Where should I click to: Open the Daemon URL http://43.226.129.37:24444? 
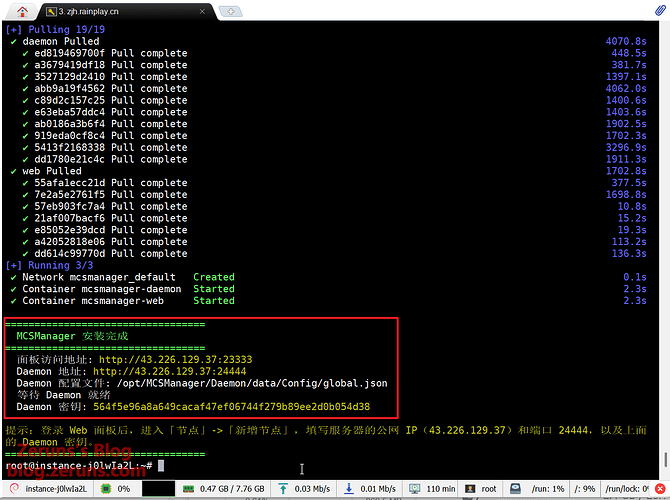[x=170, y=371]
